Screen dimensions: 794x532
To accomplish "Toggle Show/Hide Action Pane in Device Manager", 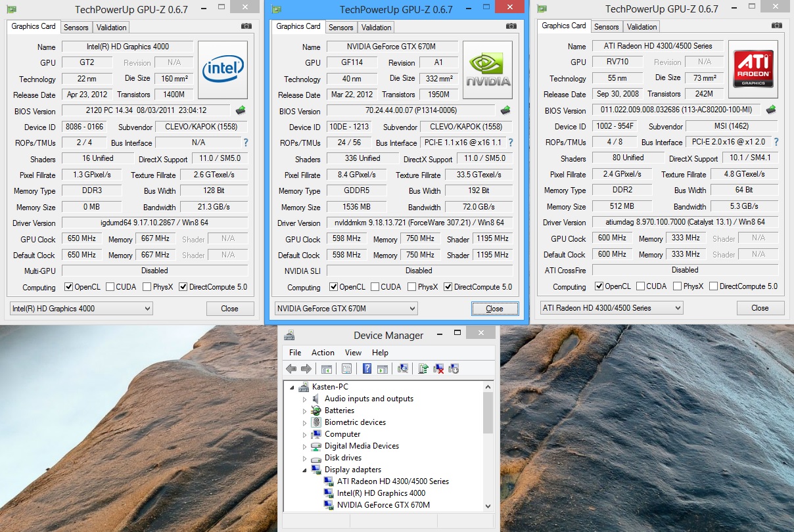I will point(383,369).
